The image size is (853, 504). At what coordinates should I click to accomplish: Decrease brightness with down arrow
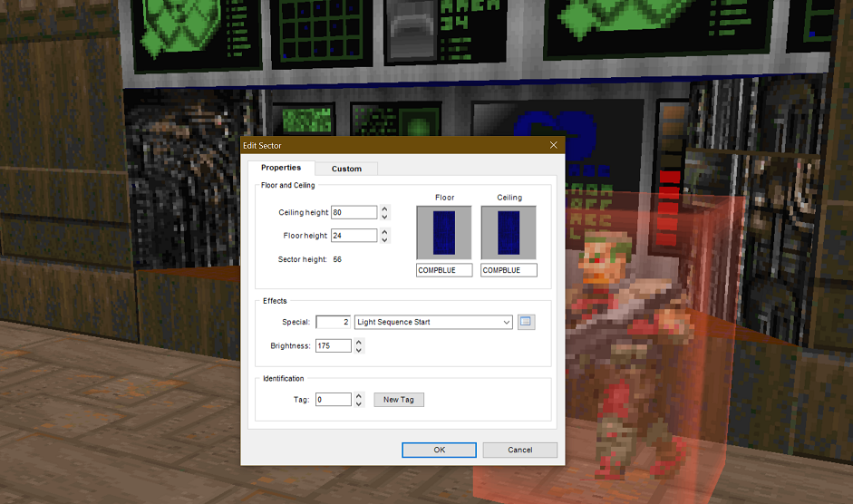(x=358, y=350)
